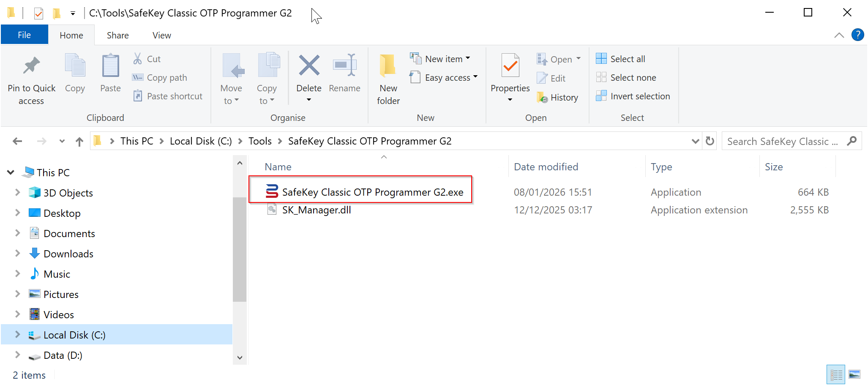Switch to details view in status bar
Image resolution: width=868 pixels, height=385 pixels.
836,374
